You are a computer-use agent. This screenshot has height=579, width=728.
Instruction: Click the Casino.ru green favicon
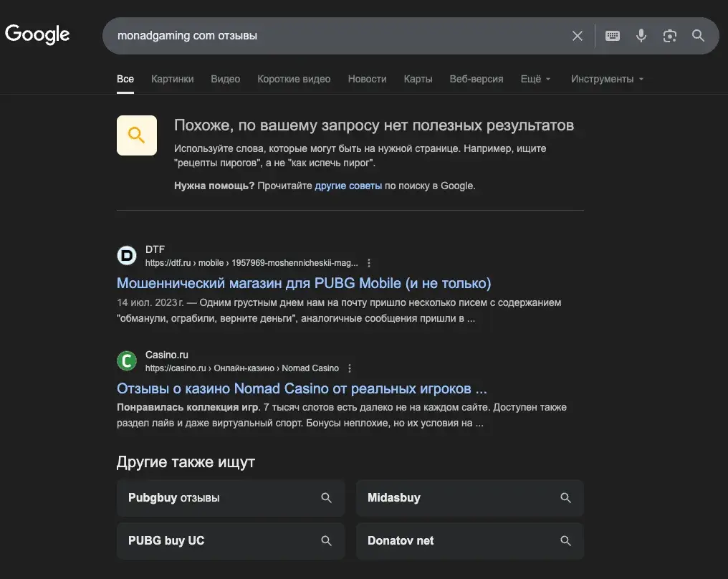[127, 360]
